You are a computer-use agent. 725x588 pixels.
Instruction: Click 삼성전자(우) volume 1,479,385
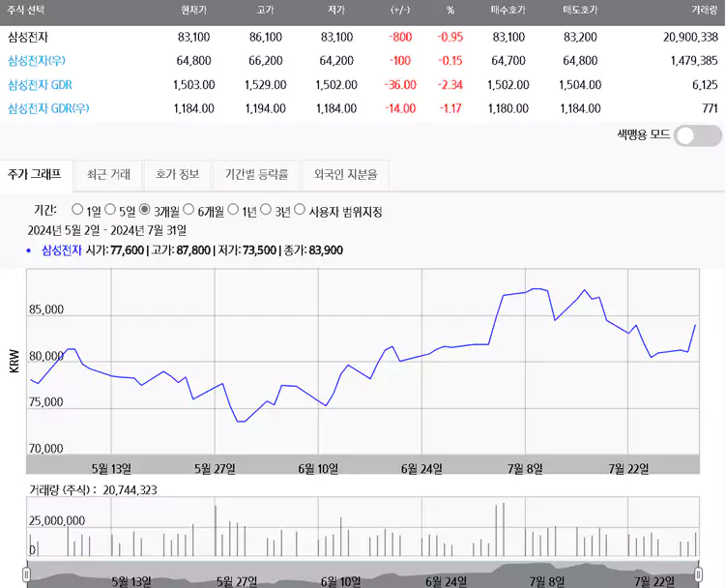694,61
